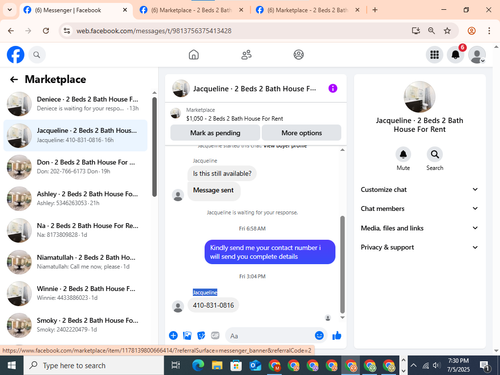Expand Customize chat section
The image size is (500, 375).
419,189
